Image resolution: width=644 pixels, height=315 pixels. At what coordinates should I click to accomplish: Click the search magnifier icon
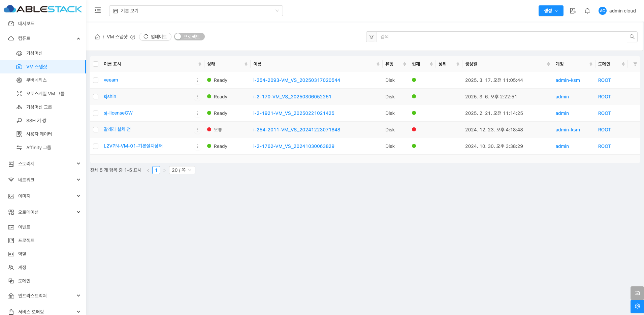[632, 37]
